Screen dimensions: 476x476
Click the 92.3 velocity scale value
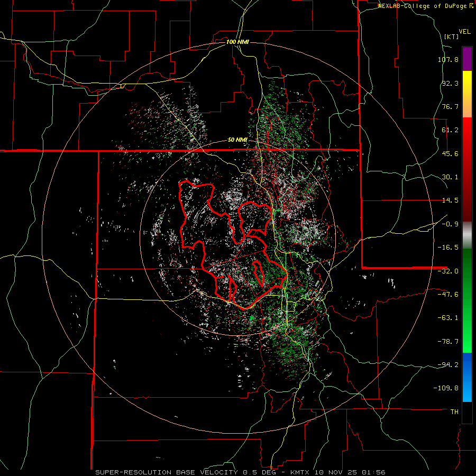coord(450,83)
